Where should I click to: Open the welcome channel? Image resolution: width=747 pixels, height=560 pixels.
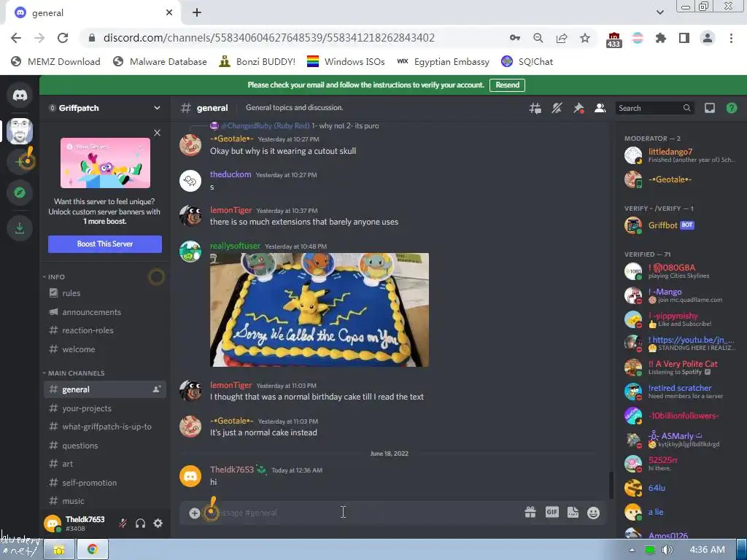coord(105,349)
